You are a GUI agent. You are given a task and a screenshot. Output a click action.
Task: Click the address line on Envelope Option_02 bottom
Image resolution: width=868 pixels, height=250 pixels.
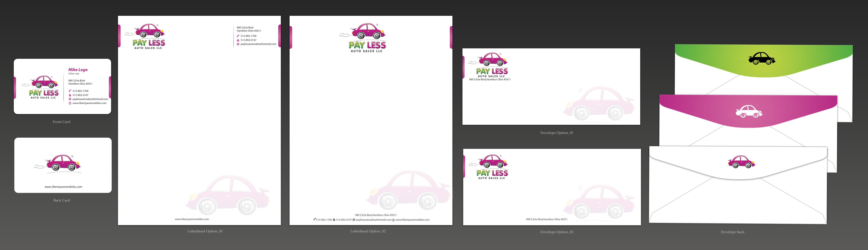547,219
